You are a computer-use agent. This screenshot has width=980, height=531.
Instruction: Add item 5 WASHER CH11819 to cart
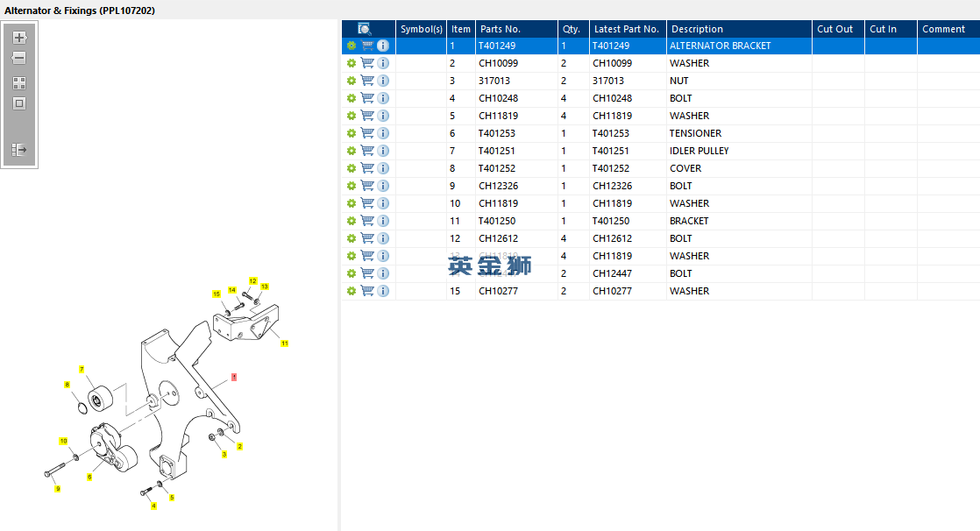(x=367, y=116)
